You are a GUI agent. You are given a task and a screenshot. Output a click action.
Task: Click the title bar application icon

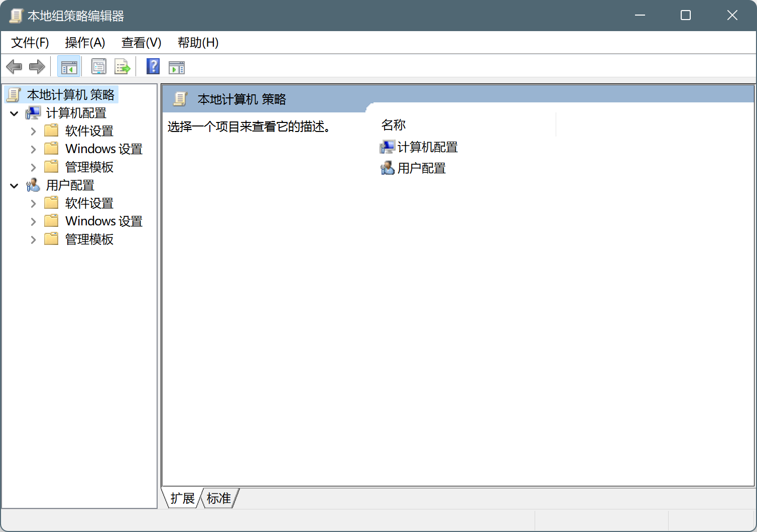tap(16, 16)
